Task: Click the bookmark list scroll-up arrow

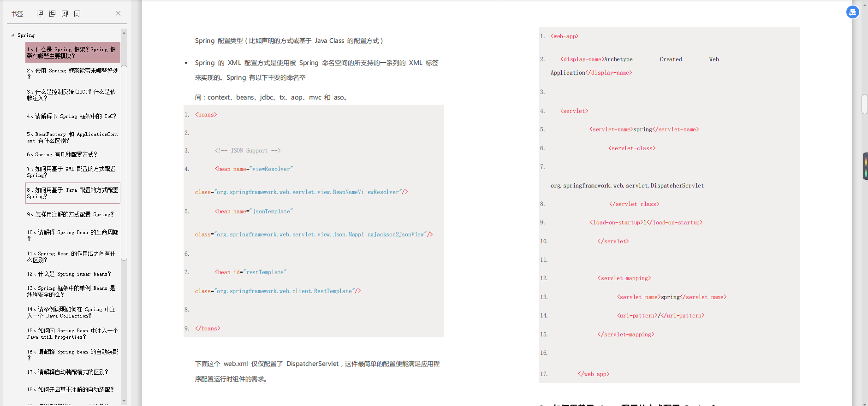Action: (x=124, y=33)
